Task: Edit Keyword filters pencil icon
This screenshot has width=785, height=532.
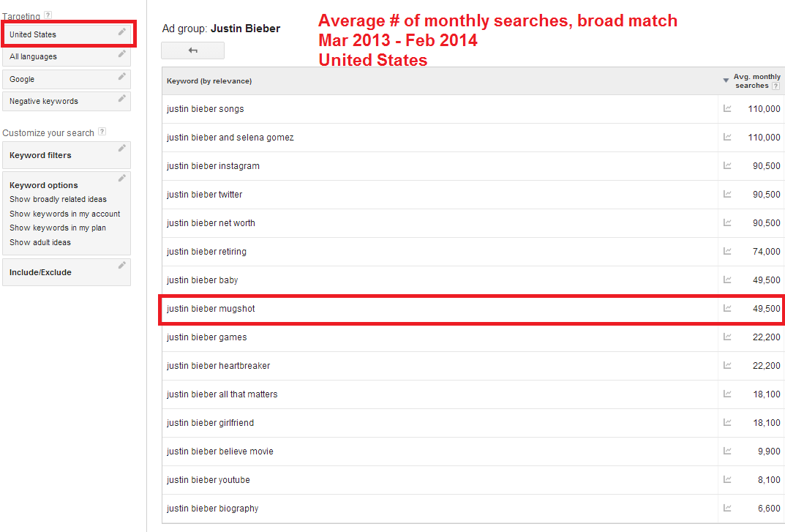Action: point(121,149)
